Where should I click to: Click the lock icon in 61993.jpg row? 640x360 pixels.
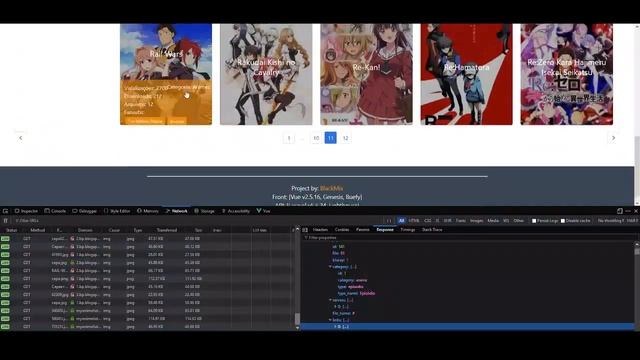72,255
